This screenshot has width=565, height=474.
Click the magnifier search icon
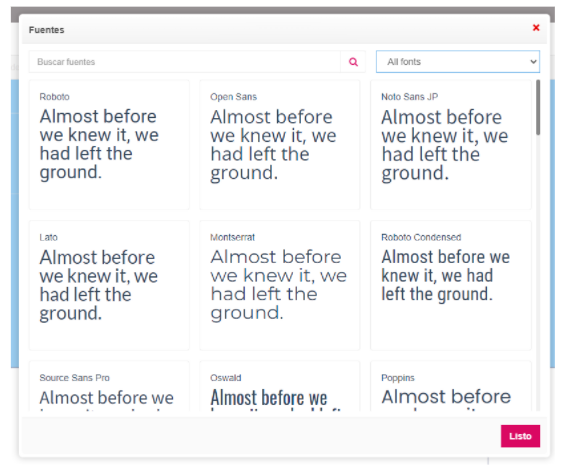pyautogui.click(x=353, y=62)
